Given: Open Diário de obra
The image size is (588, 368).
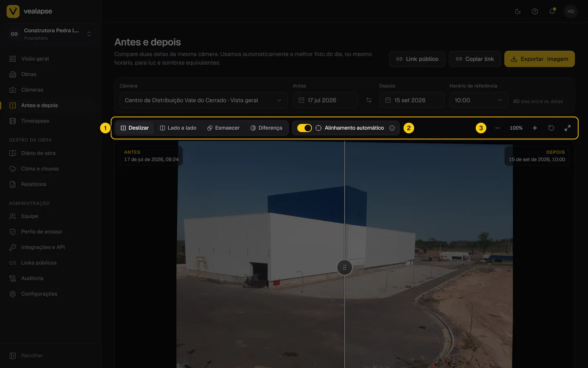Looking at the screenshot, I should pos(51,153).
